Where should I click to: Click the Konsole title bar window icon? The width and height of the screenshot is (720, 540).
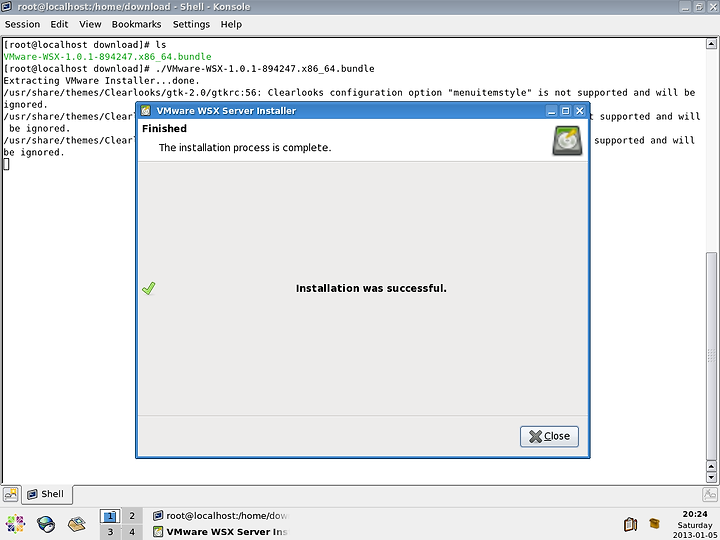[6, 6]
